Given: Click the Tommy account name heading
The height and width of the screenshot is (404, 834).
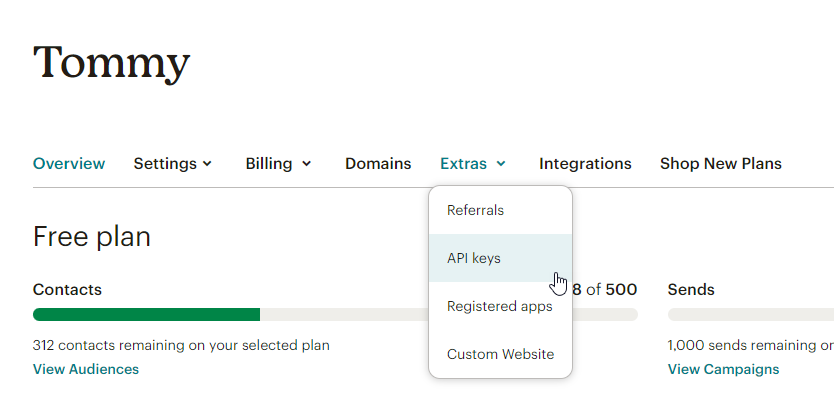Looking at the screenshot, I should click(x=112, y=63).
